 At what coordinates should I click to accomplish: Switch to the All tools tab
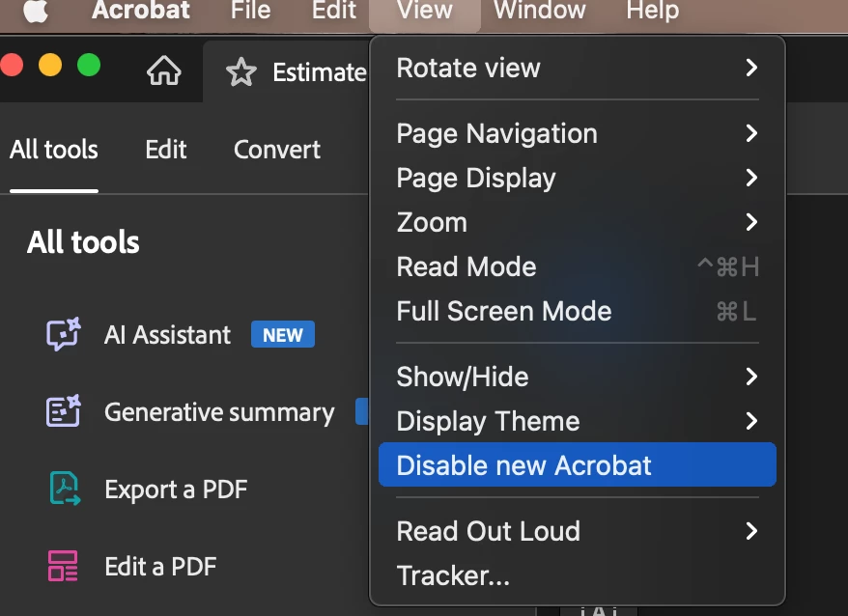coord(54,150)
